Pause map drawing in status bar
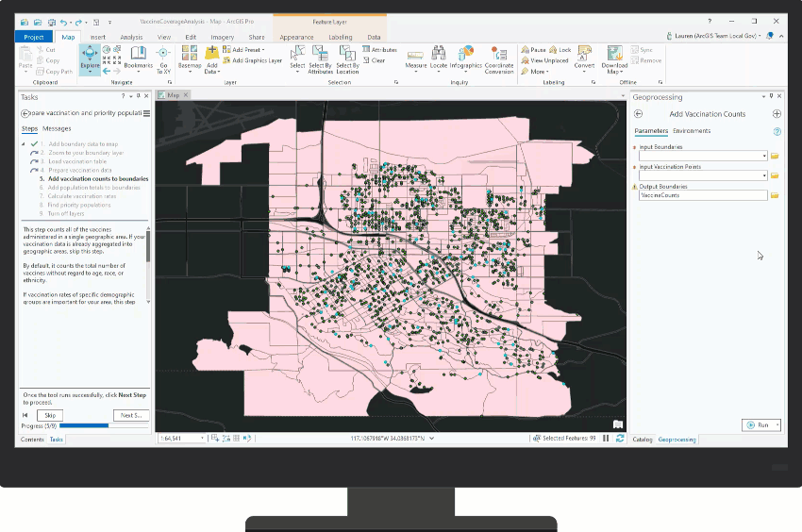This screenshot has height=532, width=802. (606, 439)
